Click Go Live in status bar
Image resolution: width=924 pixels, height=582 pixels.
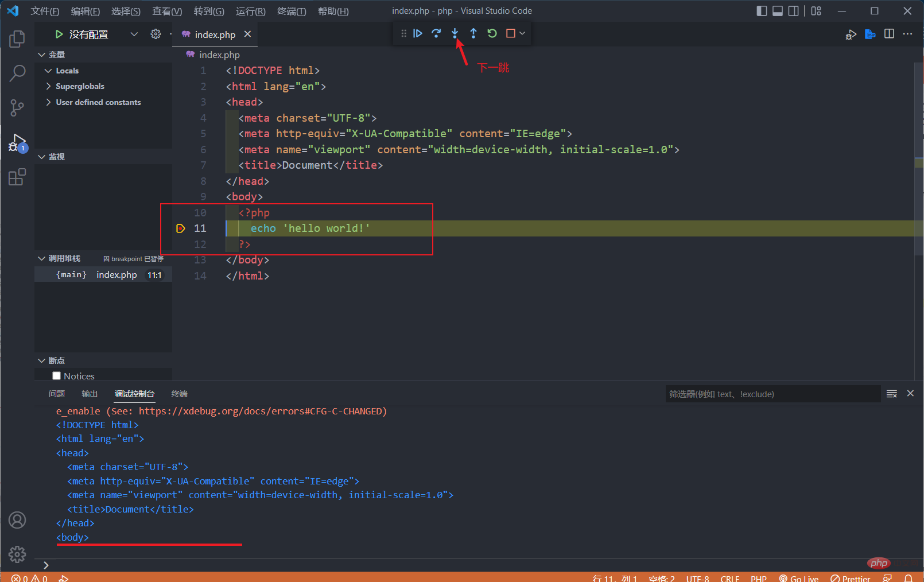pos(799,578)
